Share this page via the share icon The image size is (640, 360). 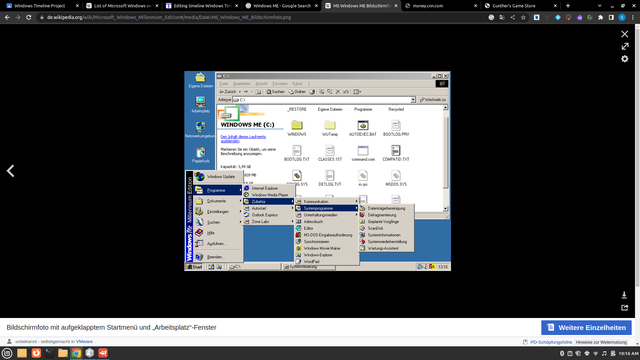(x=513, y=18)
